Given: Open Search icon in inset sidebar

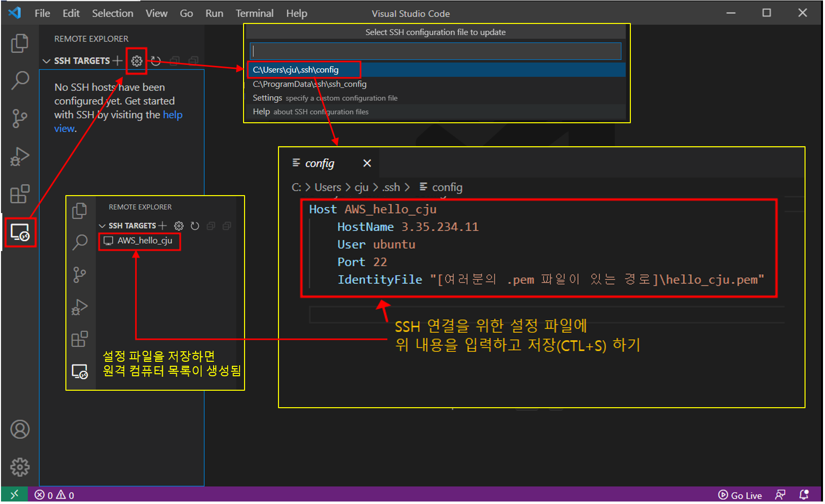Looking at the screenshot, I should pyautogui.click(x=80, y=243).
